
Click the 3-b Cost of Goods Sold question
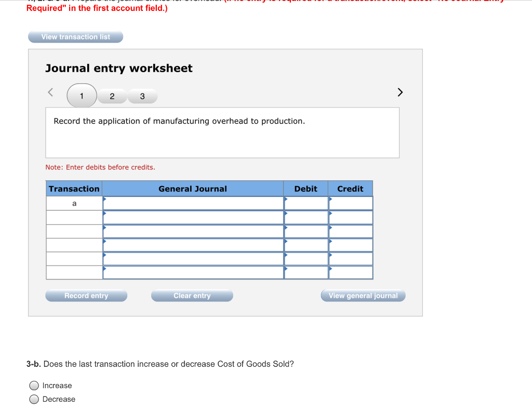tap(160, 364)
